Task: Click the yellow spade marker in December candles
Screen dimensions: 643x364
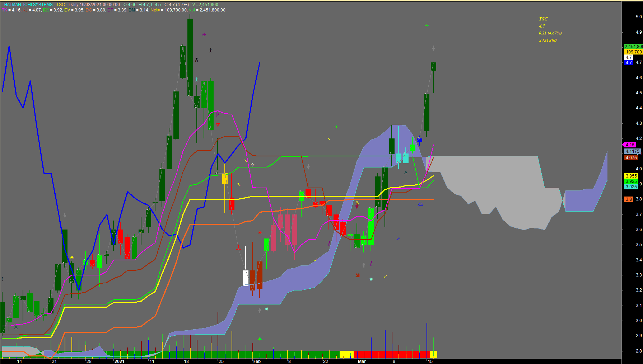Action: click(72, 257)
